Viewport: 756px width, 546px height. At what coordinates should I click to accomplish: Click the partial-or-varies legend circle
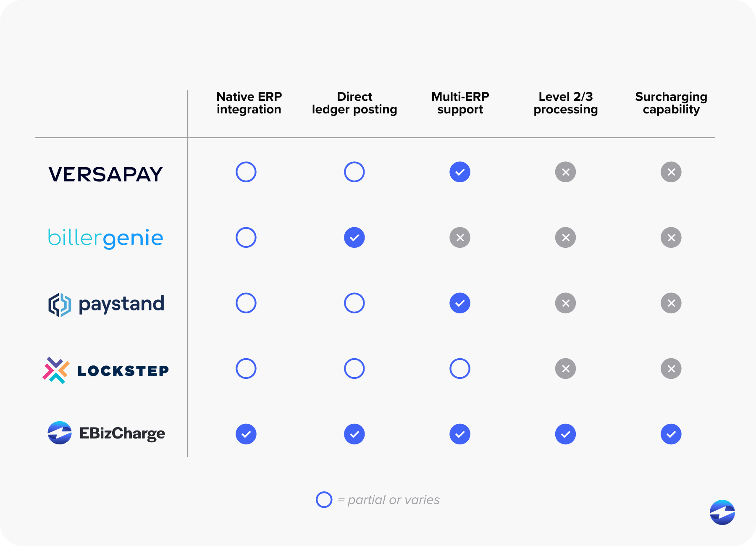[324, 499]
